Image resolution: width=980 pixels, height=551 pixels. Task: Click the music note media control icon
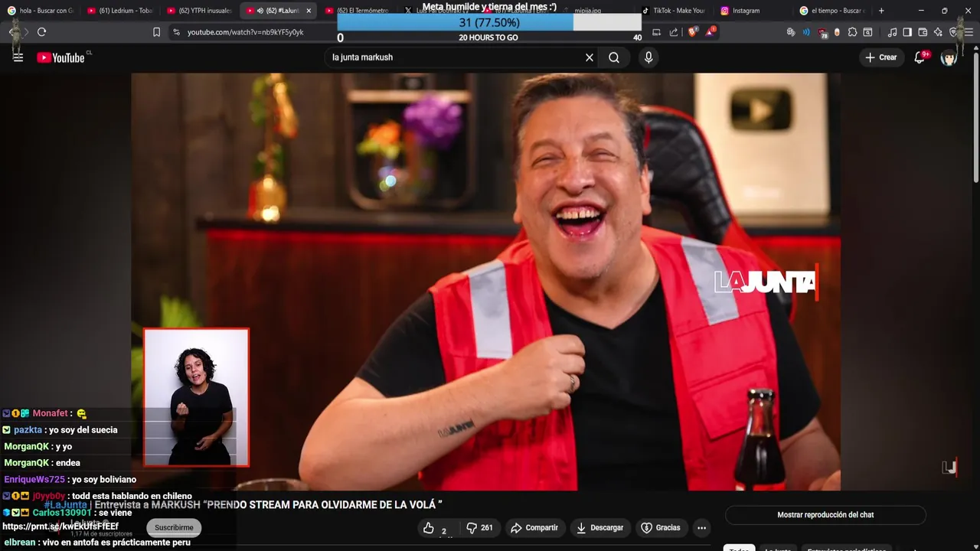tap(892, 32)
